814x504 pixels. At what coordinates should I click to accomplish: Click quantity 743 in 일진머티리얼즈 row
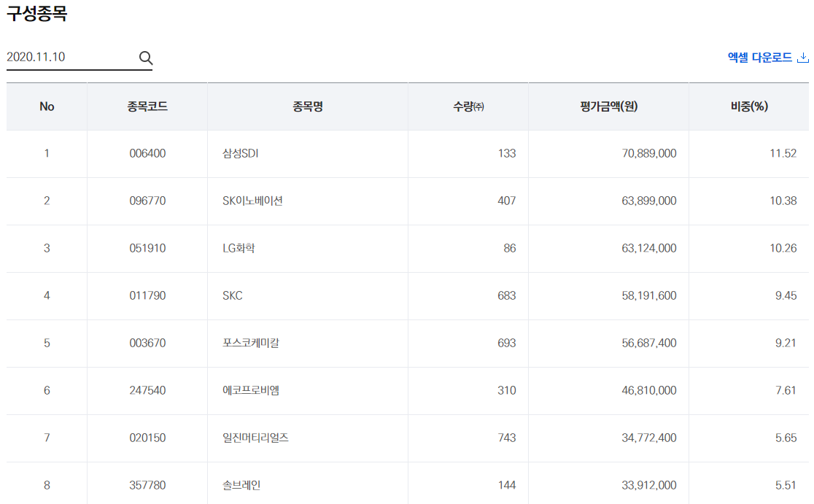pos(507,438)
